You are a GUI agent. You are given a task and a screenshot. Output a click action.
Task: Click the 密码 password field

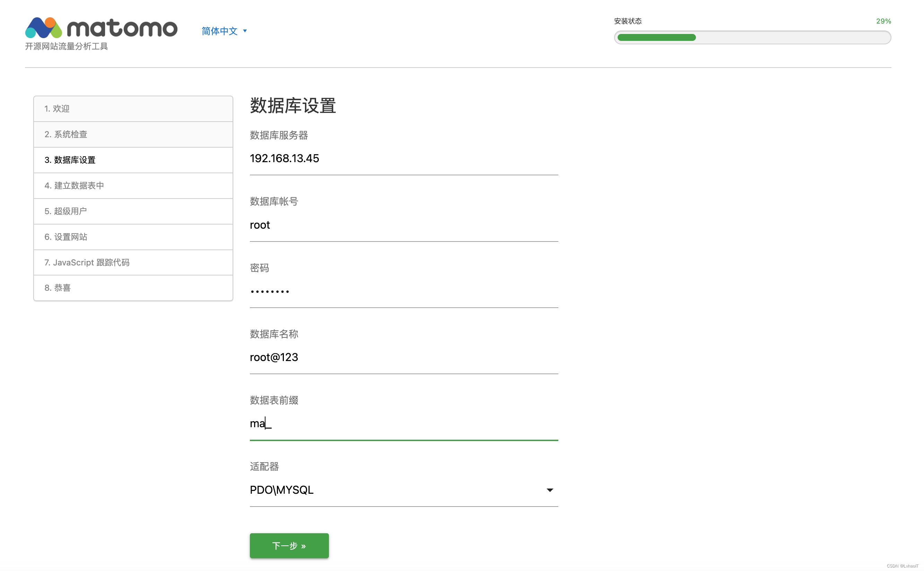[x=404, y=291]
